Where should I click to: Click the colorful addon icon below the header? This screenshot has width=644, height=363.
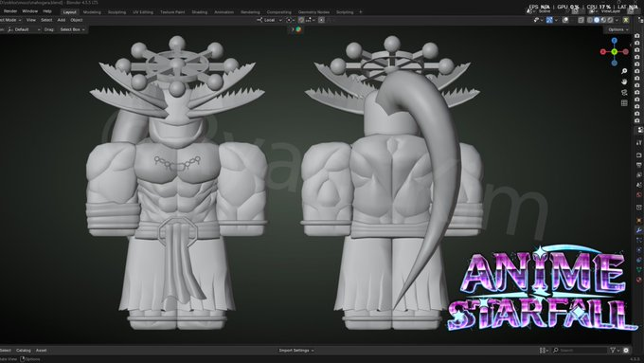click(298, 29)
